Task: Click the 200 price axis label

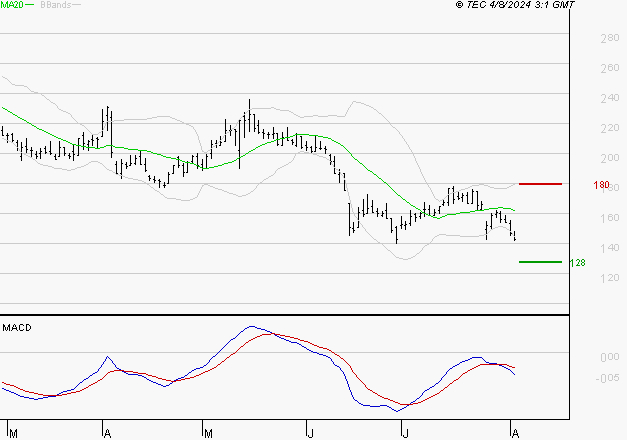Action: [610, 158]
